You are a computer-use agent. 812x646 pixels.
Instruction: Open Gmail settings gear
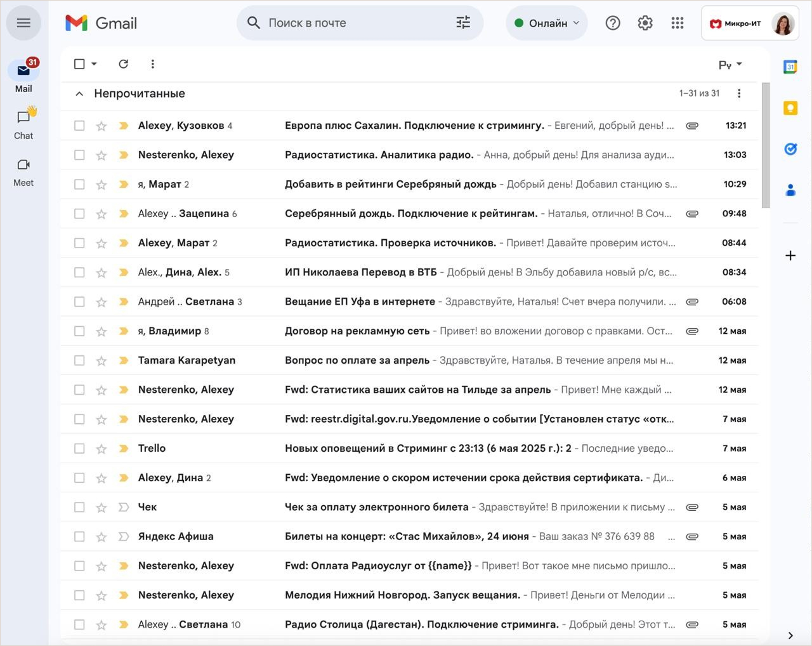point(645,23)
